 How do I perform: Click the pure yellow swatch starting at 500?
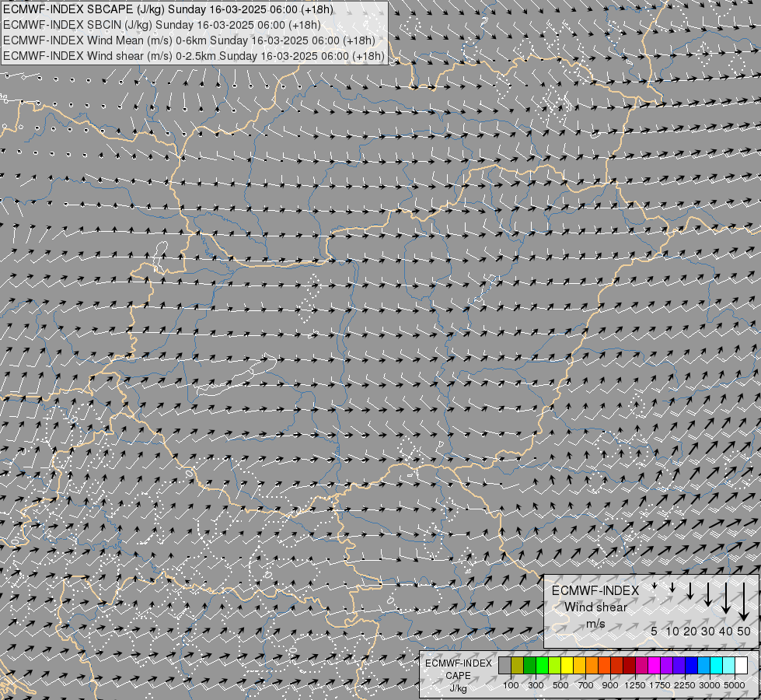567,665
